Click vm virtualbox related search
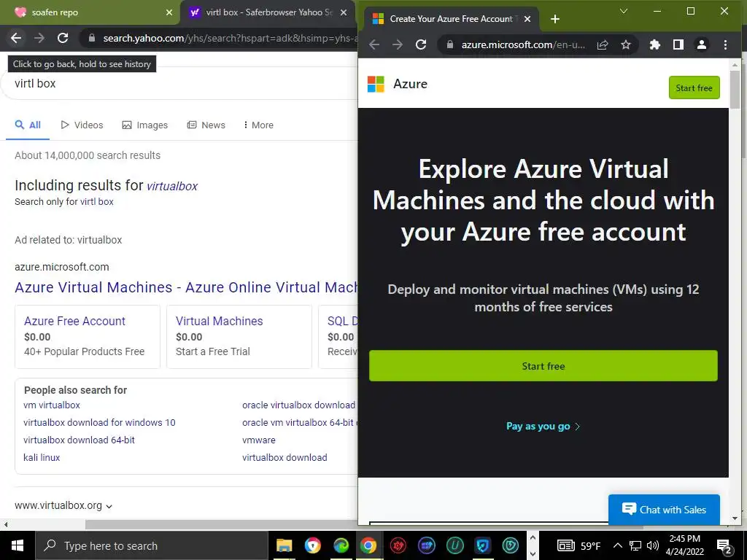Image resolution: width=747 pixels, height=560 pixels. (52, 405)
